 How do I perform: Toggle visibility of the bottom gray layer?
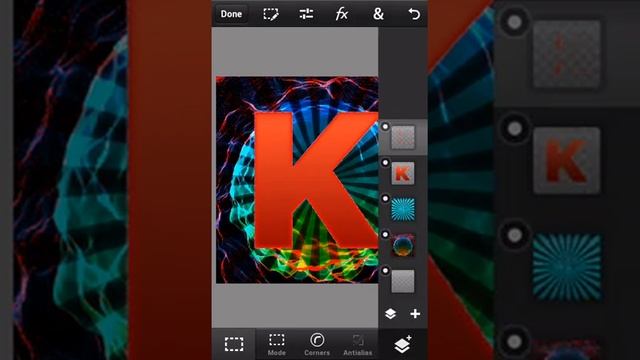[385, 271]
